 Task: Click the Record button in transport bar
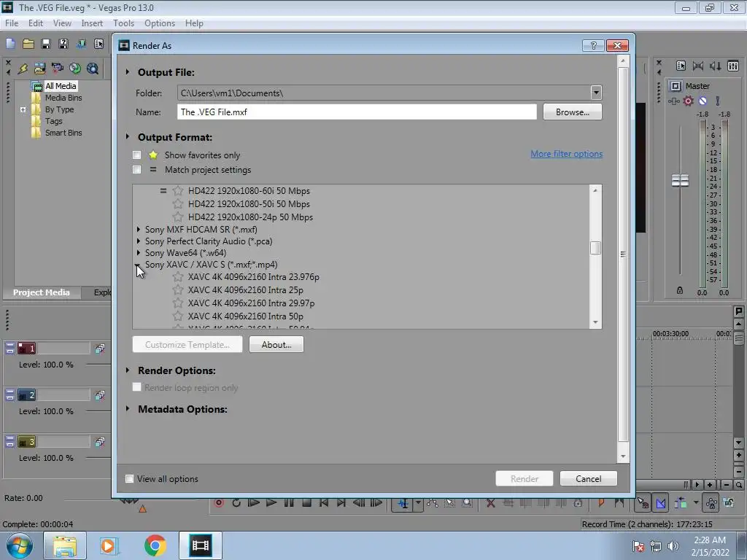[x=219, y=503]
